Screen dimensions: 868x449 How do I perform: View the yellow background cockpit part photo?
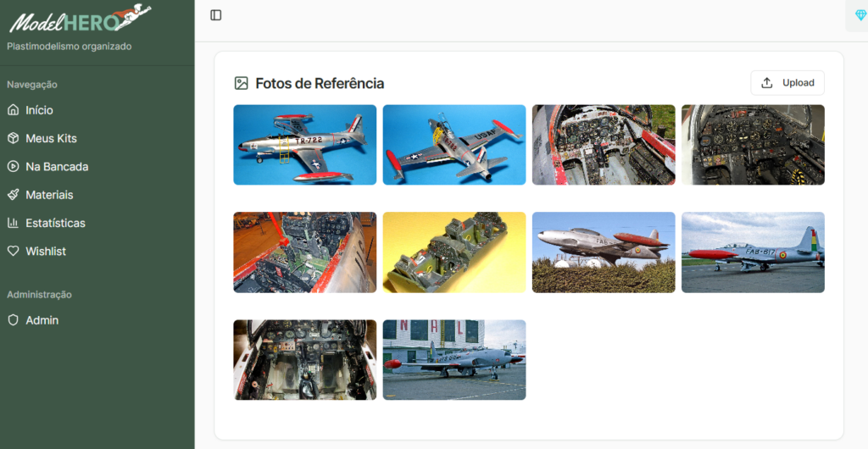(454, 252)
